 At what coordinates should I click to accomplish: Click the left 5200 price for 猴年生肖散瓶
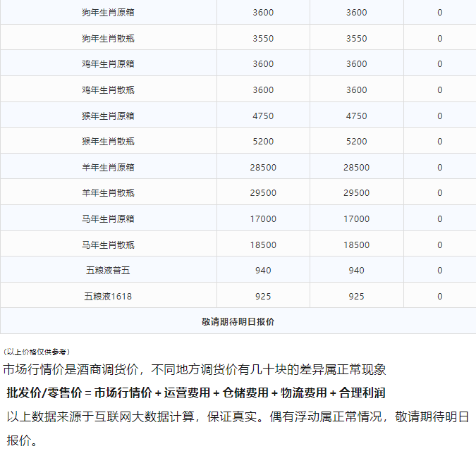[x=263, y=142]
